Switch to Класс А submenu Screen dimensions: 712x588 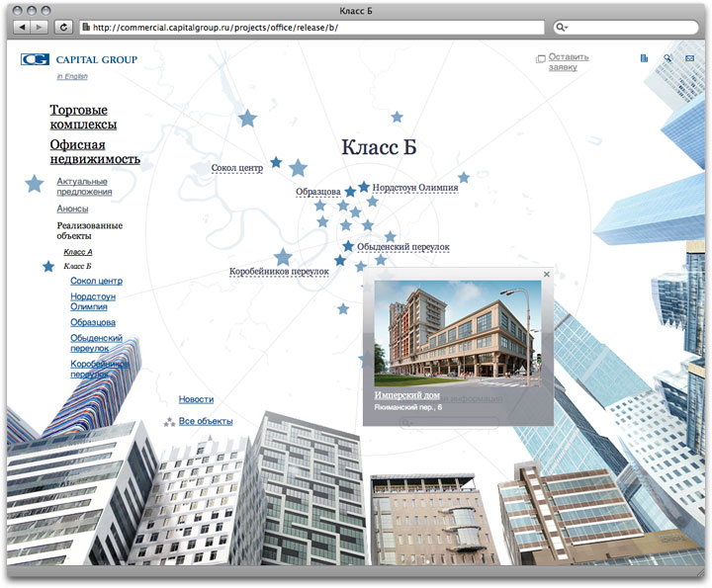[78, 252]
